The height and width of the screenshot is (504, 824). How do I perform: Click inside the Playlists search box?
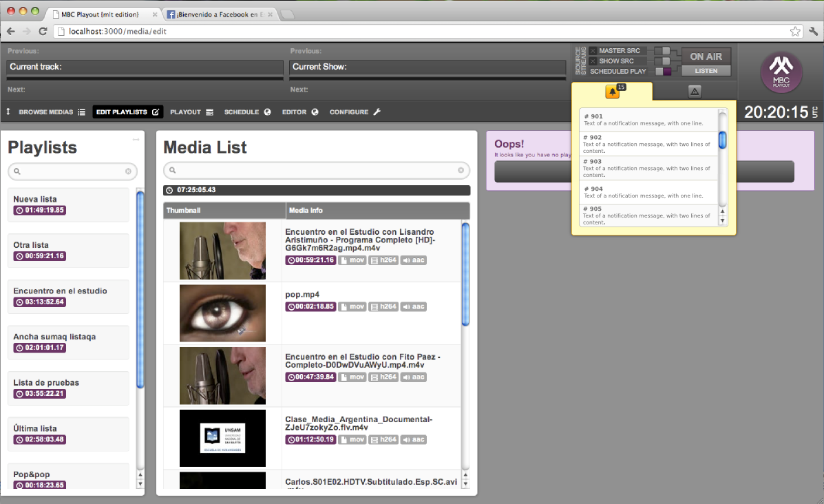(x=72, y=171)
